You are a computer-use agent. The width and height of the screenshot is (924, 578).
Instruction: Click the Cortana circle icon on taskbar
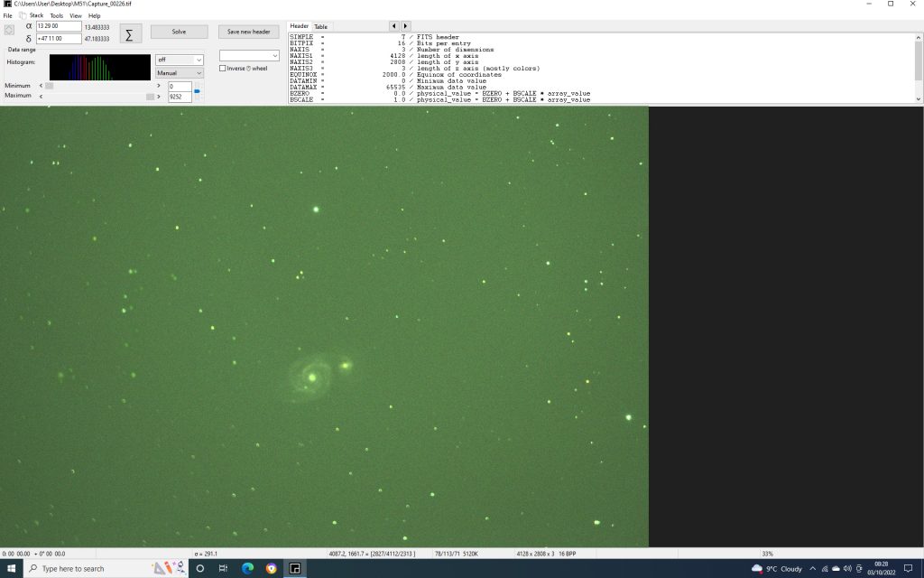[x=199, y=568]
